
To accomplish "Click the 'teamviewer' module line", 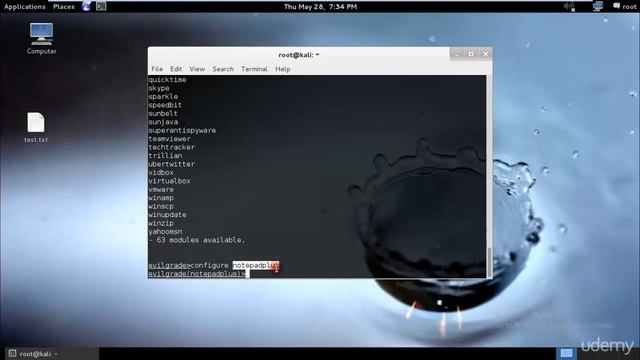I will (x=169, y=139).
